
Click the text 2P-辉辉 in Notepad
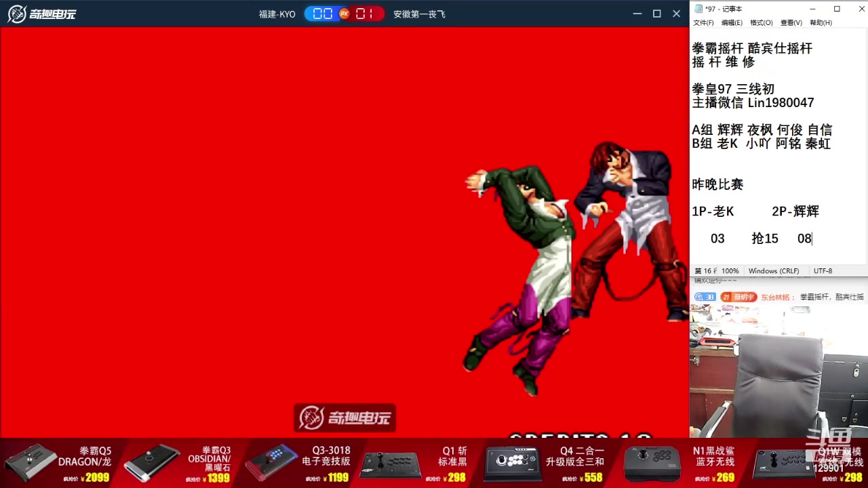click(795, 211)
